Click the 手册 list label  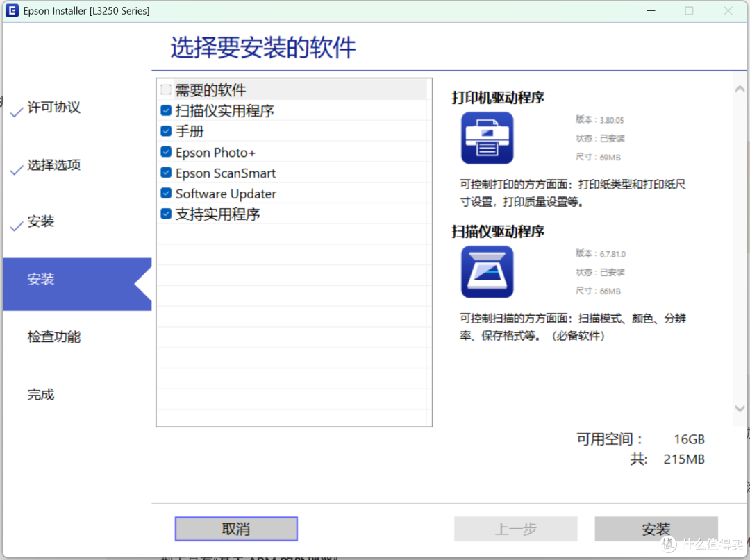(x=190, y=131)
